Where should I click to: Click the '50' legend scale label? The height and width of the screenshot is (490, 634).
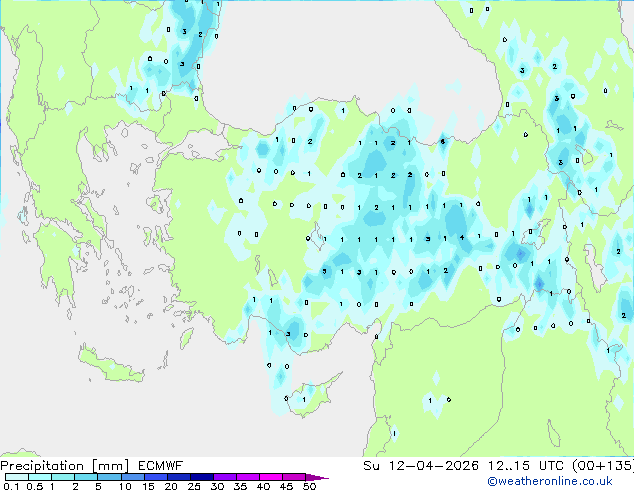coord(309,486)
